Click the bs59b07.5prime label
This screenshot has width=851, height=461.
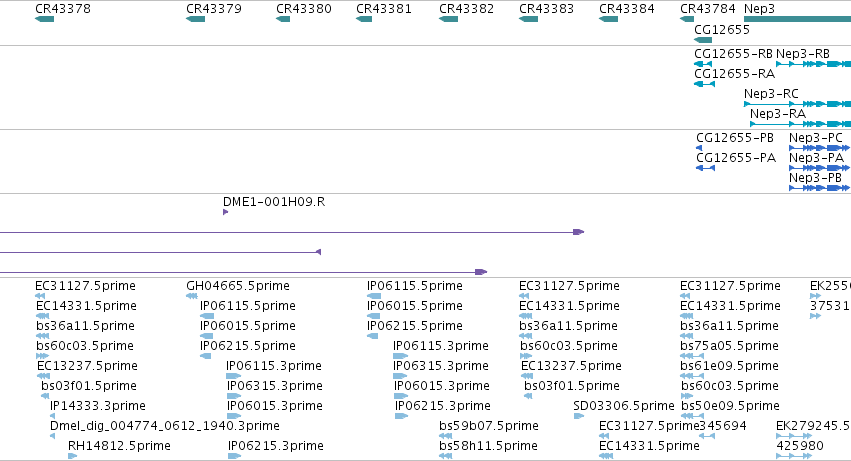(488, 426)
